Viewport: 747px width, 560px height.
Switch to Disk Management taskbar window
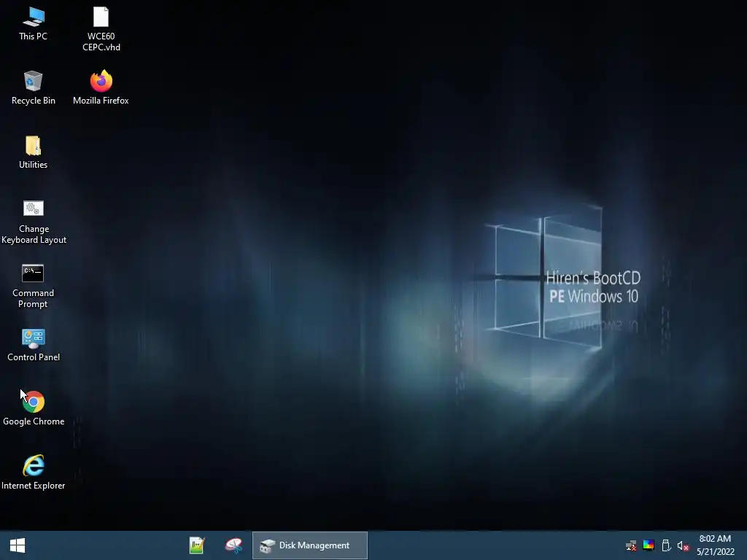click(x=309, y=545)
